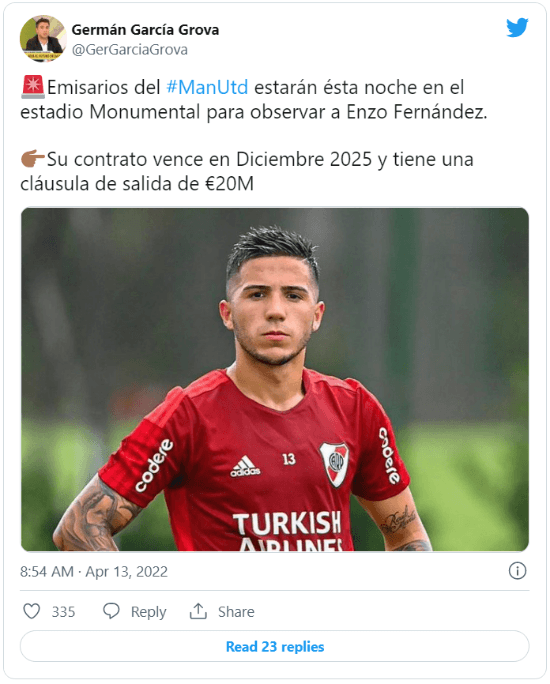Click the River Plate crest in the photo

pos(335,464)
